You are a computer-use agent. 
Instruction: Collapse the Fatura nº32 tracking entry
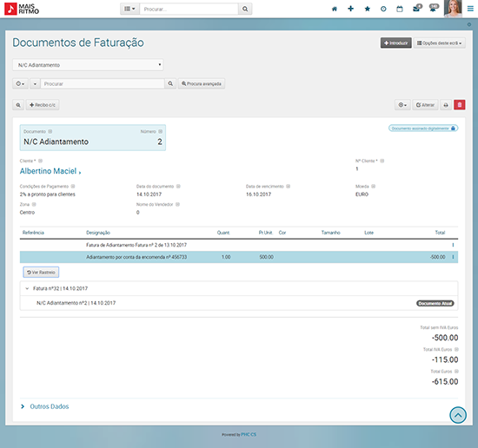[x=27, y=288]
